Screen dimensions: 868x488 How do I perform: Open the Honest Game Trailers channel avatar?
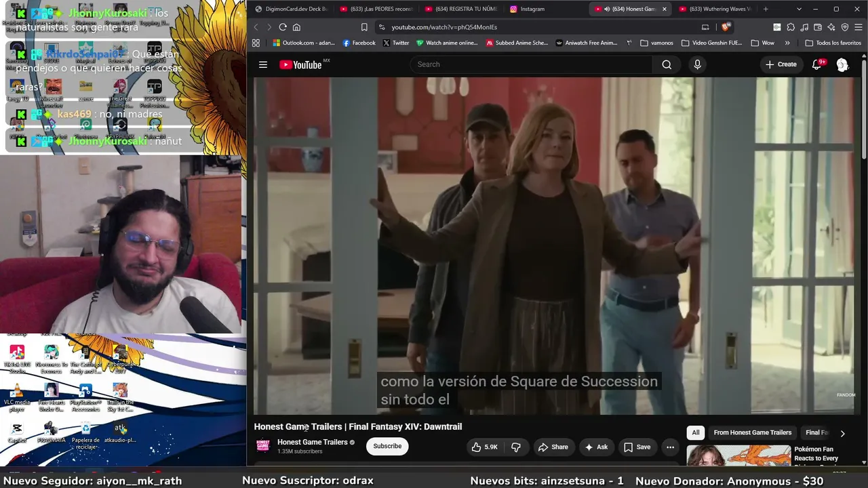[263, 446]
